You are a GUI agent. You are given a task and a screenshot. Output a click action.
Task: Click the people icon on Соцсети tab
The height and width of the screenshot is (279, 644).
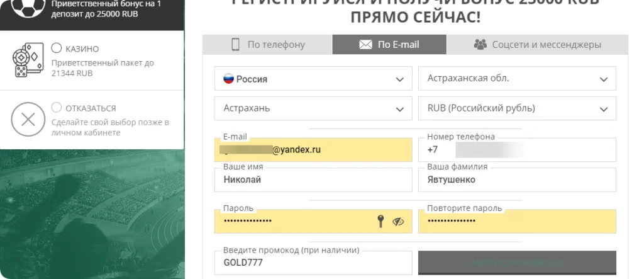point(480,45)
